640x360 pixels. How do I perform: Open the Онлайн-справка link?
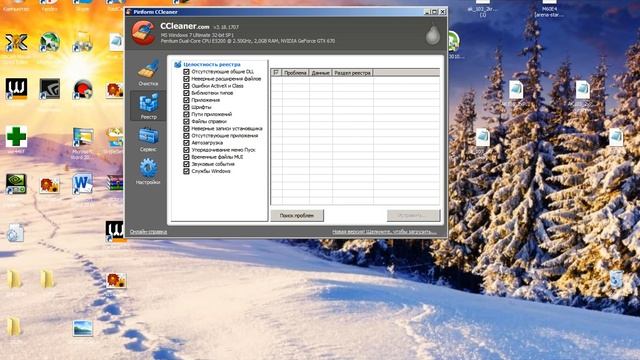(148, 232)
